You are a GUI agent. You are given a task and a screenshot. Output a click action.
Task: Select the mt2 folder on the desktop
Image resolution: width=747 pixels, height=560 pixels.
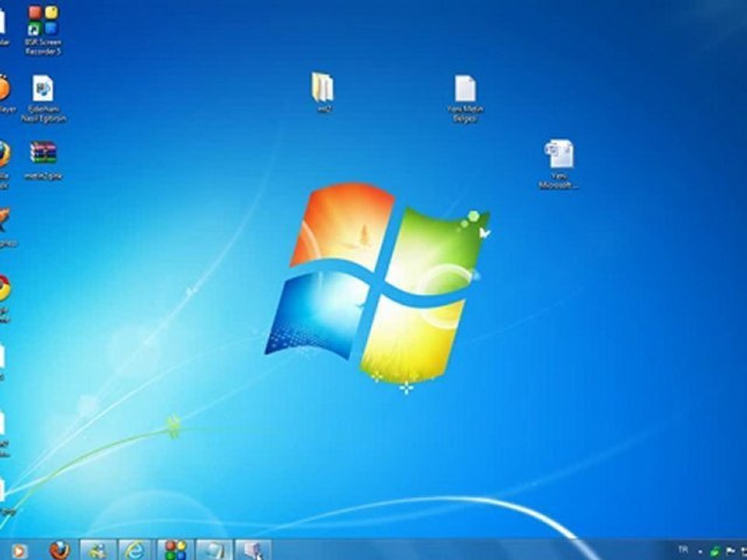click(x=324, y=93)
